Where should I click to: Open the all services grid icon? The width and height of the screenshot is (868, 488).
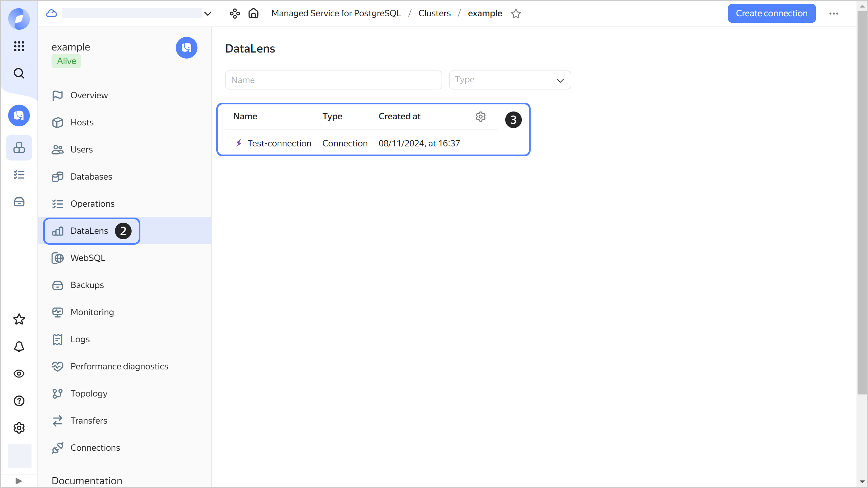(19, 46)
